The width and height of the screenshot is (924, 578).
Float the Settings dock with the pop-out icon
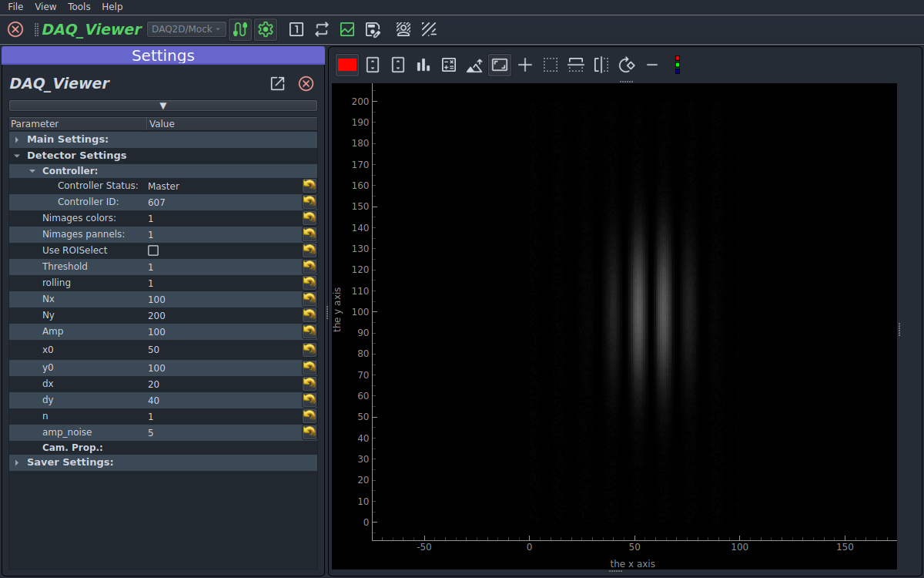click(x=278, y=84)
